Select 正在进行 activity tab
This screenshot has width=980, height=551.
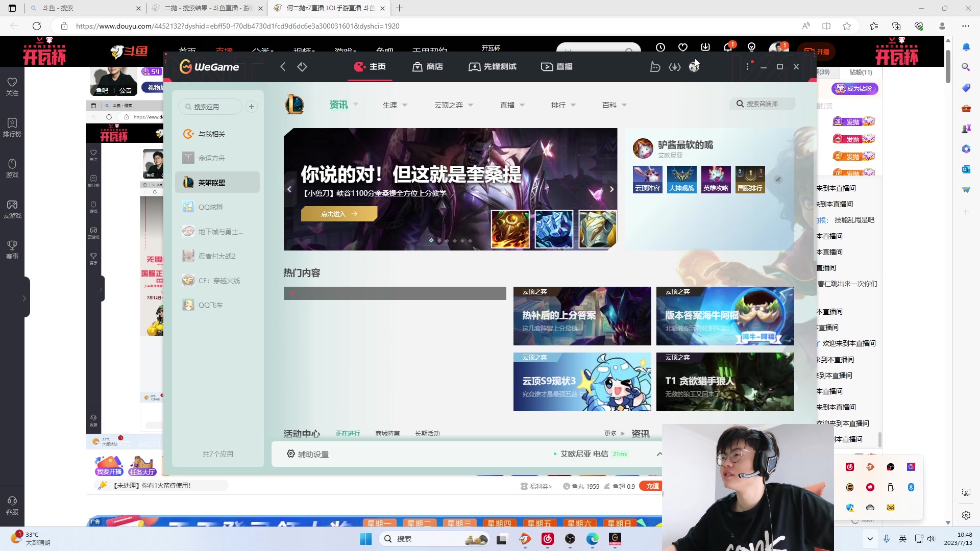(348, 434)
